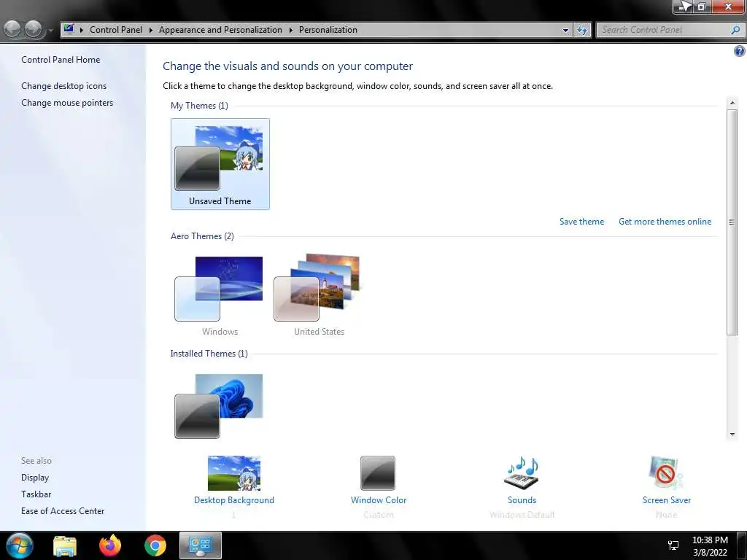This screenshot has height=560, width=747.
Task: Click the Sounds text link
Action: click(x=522, y=500)
